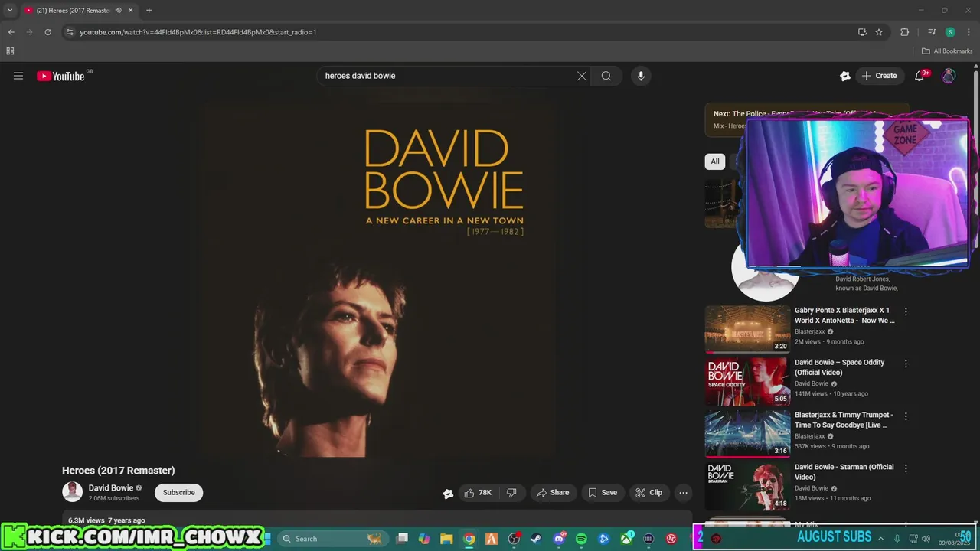
Task: Click the Windows taskbar Search box
Action: pyautogui.click(x=332, y=539)
